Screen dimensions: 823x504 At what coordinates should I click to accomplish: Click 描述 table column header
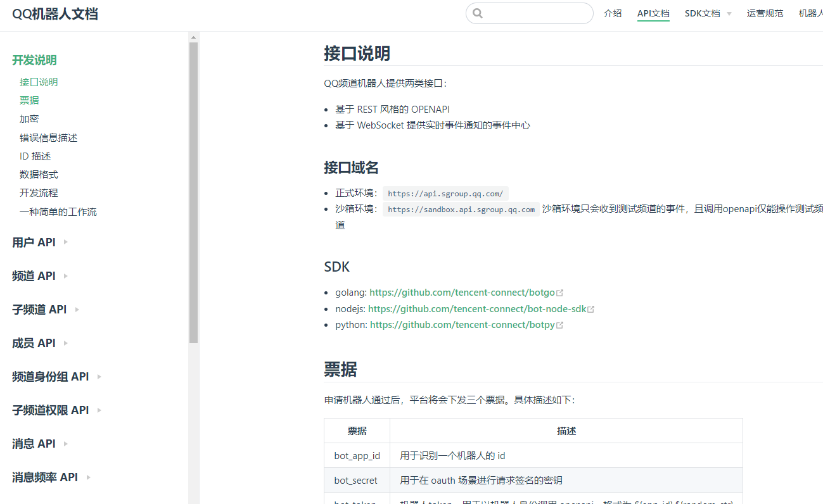[x=566, y=431]
